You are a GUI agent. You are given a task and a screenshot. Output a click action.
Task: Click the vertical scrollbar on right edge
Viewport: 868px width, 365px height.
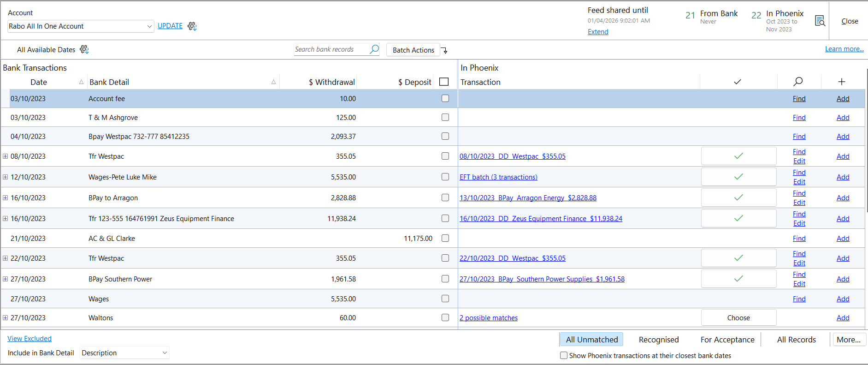866,141
